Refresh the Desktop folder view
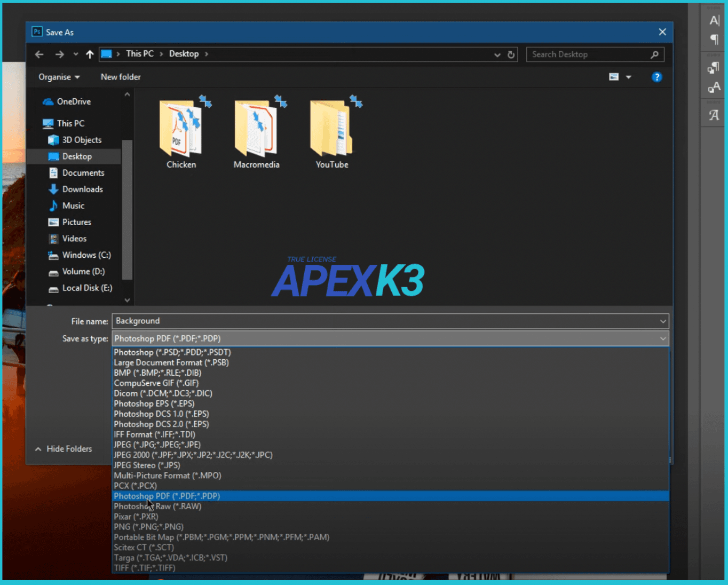This screenshot has height=585, width=728. pos(511,54)
